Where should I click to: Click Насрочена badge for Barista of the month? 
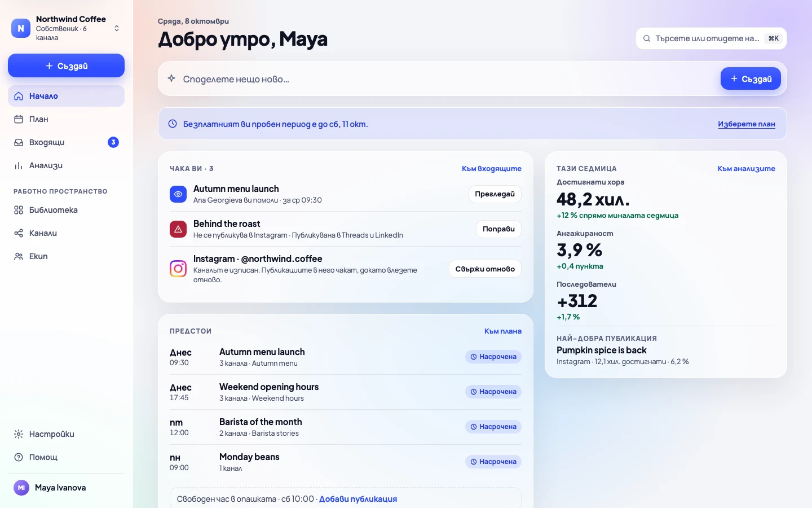click(x=493, y=427)
